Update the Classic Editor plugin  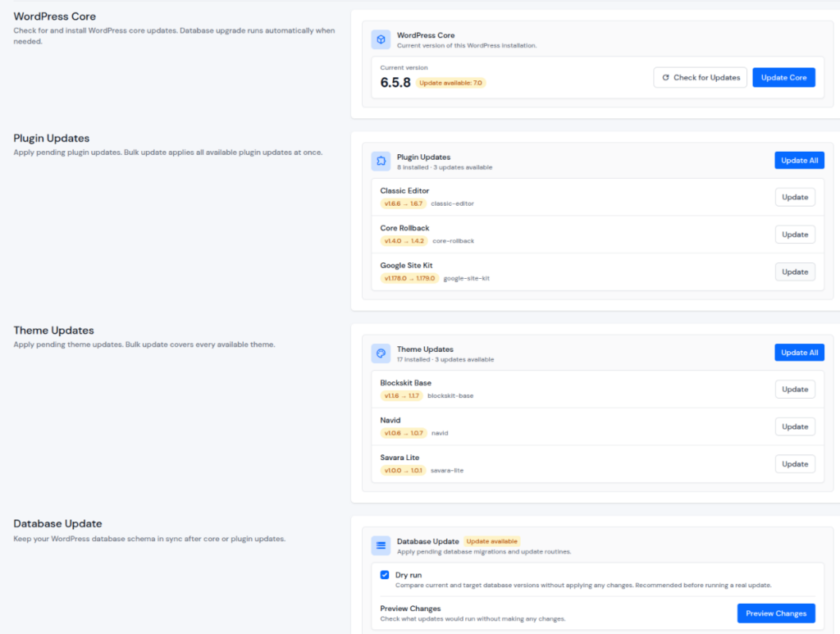pos(795,197)
